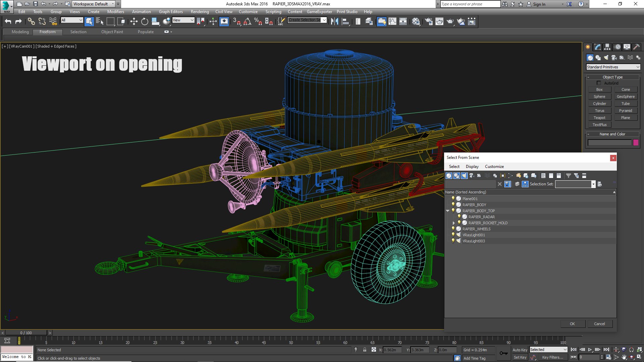644x362 pixels.
Task: Select the Cameras category icon in Create panel
Action: (614, 58)
